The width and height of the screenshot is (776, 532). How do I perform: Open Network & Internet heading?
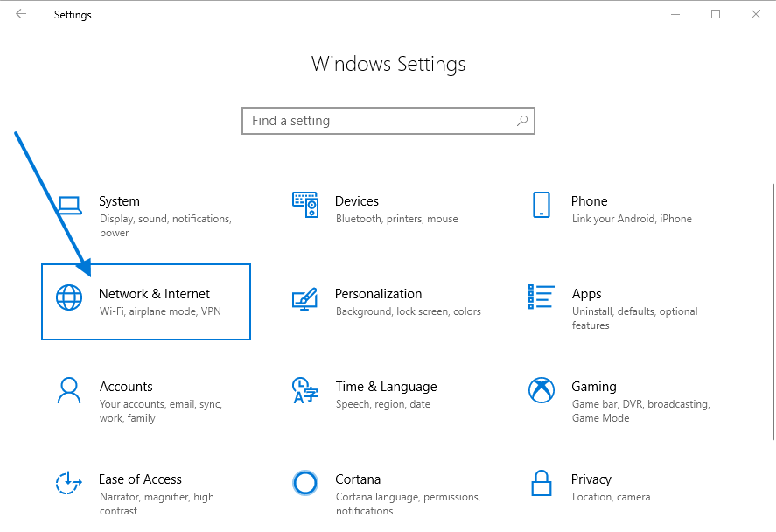click(x=154, y=294)
